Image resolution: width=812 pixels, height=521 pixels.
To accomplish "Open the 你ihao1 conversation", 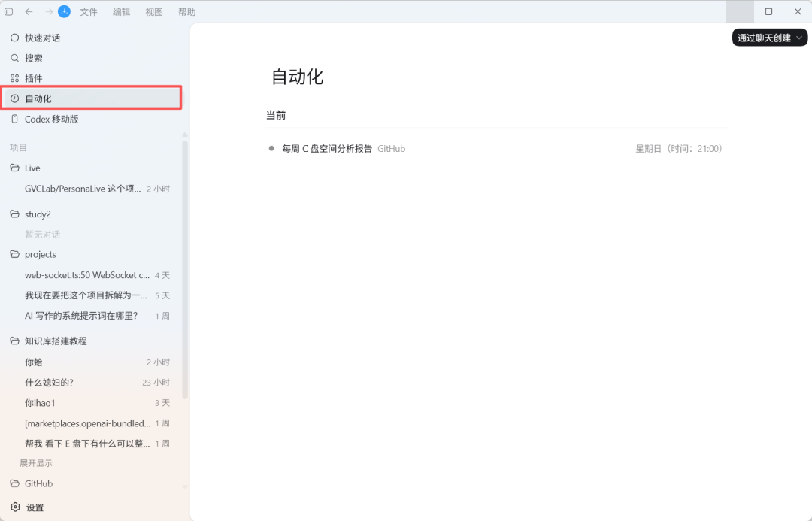I will [92, 402].
